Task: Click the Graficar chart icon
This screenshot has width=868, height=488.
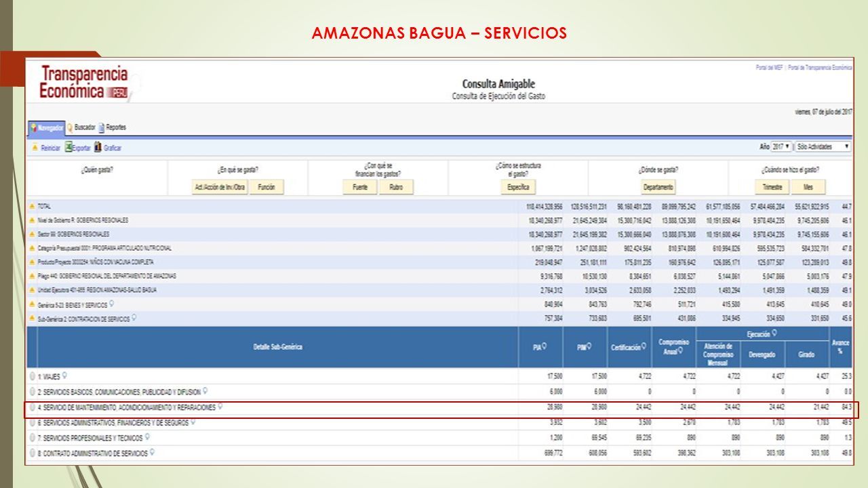Action: (98, 147)
